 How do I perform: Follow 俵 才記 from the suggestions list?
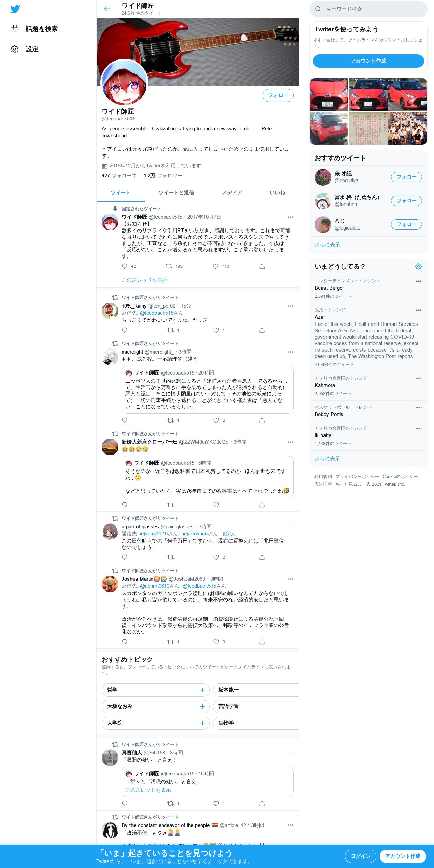407,177
